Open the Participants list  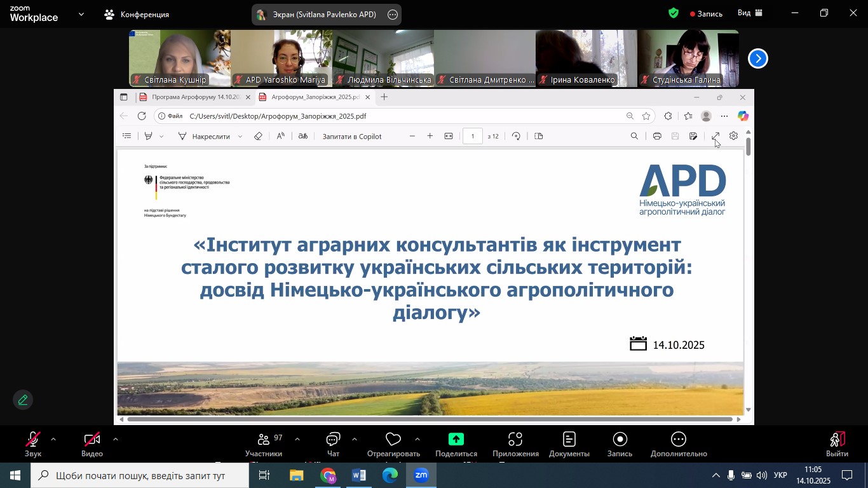264,440
